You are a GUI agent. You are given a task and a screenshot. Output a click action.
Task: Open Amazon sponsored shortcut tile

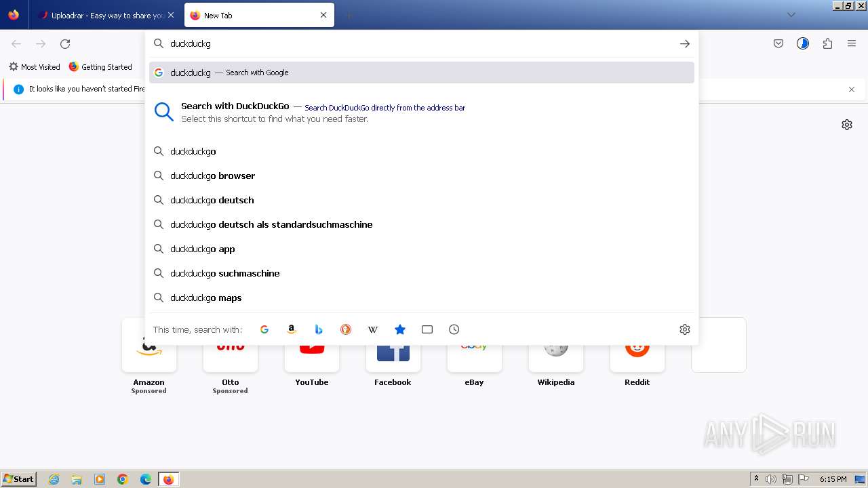point(149,357)
